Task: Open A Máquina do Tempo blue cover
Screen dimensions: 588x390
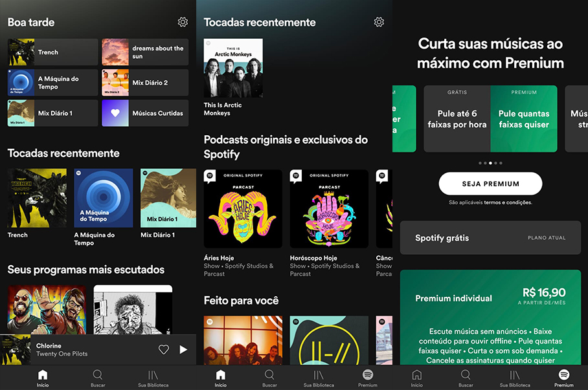Action: [x=104, y=198]
